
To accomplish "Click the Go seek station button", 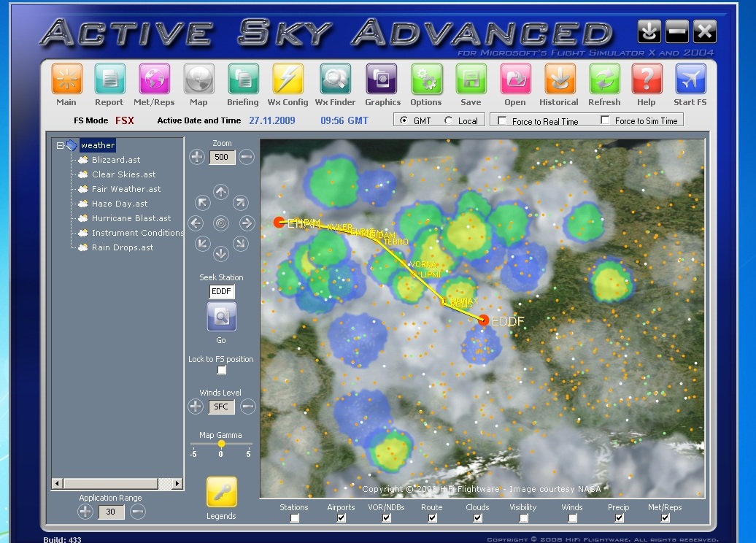I will (x=221, y=317).
